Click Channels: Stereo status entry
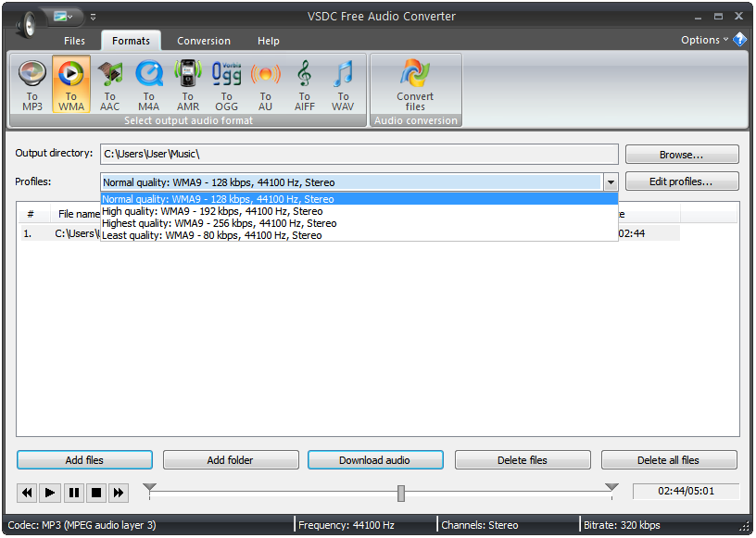The width and height of the screenshot is (756, 538). pyautogui.click(x=480, y=525)
